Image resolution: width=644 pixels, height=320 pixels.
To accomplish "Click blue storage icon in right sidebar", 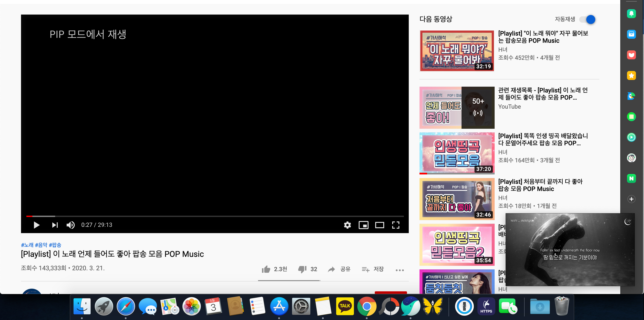I will pyautogui.click(x=631, y=34).
